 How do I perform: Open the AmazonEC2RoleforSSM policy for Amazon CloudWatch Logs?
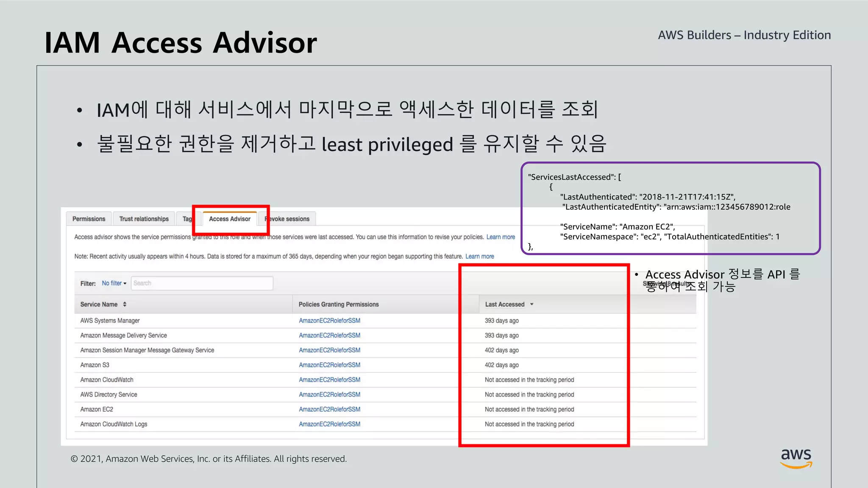(330, 424)
